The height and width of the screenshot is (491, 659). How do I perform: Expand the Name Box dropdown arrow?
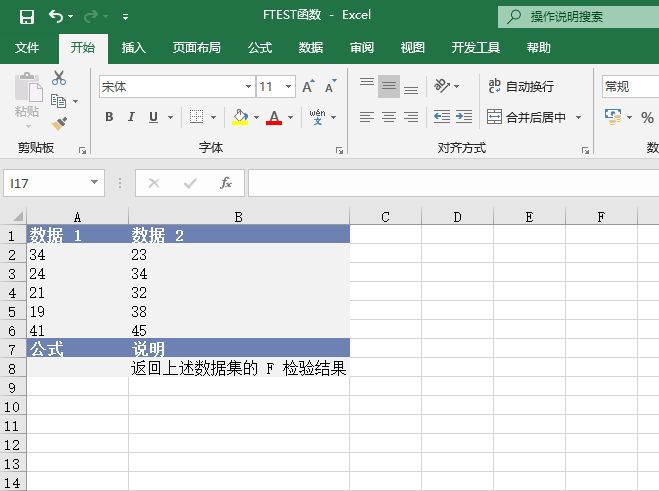(x=95, y=183)
